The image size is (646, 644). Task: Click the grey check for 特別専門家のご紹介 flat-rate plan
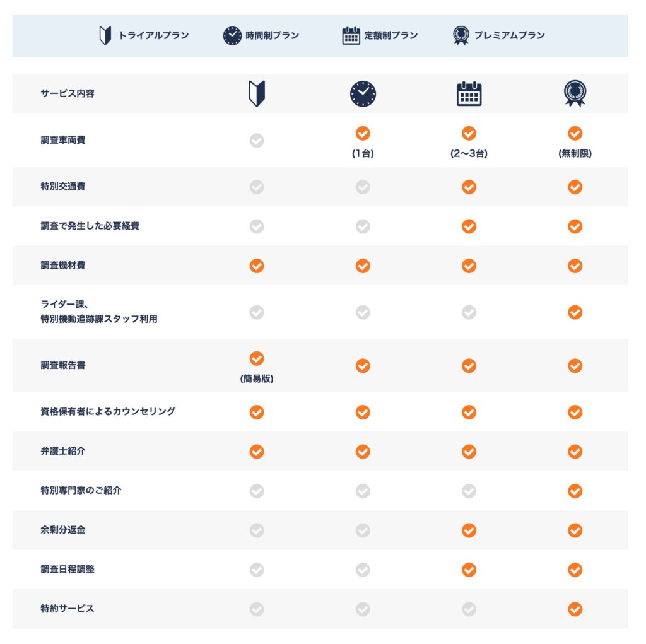tap(469, 491)
